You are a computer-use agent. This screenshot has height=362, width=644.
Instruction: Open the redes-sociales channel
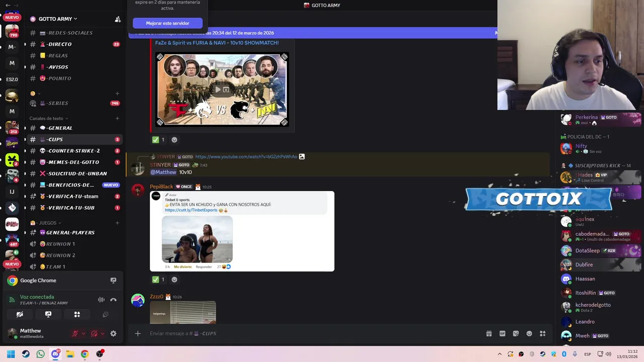click(74, 33)
